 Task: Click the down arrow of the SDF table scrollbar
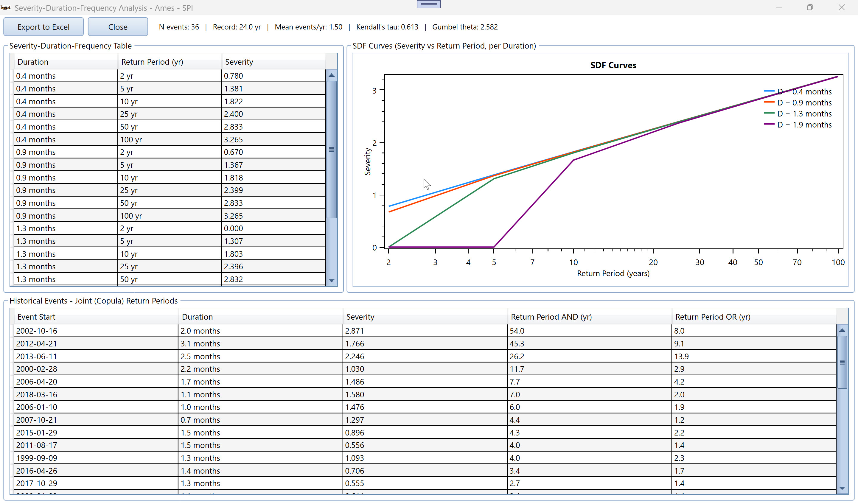(x=332, y=281)
